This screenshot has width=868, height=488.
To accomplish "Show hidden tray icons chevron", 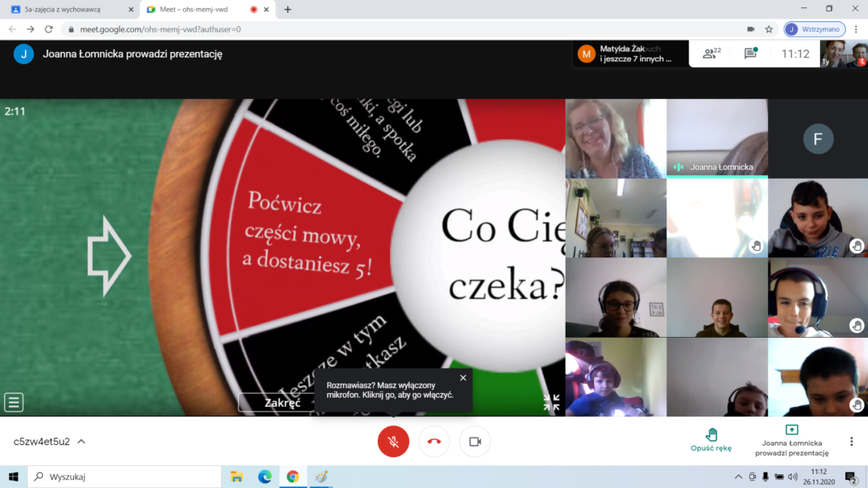I will coord(739,477).
